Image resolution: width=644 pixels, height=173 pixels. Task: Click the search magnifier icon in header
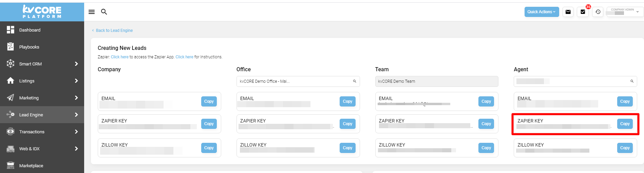point(104,12)
